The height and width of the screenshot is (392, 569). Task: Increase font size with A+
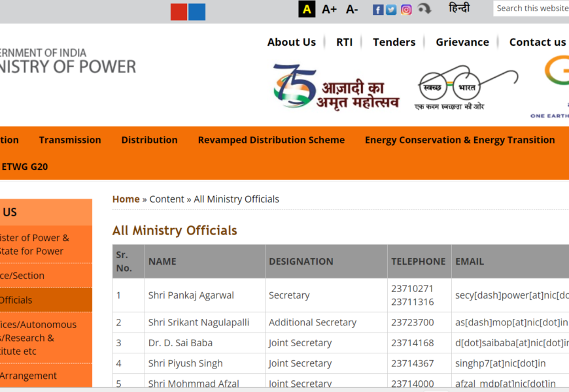pos(329,9)
